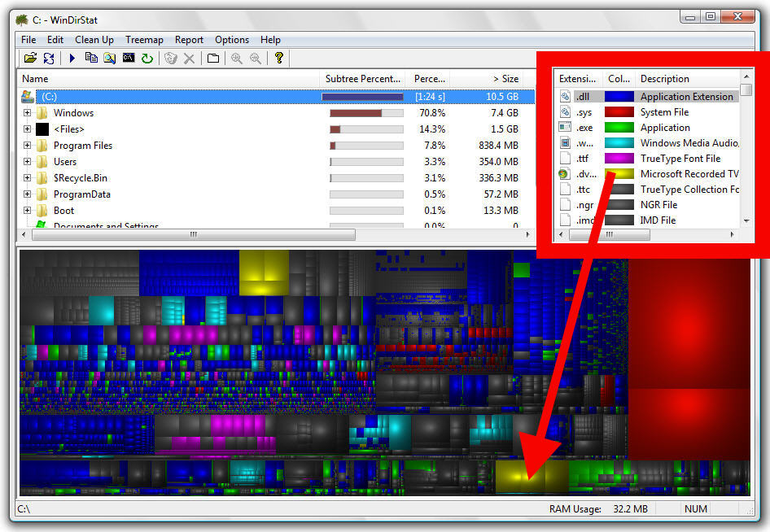Viewport: 770px width, 532px height.
Task: Open the Treemap menu
Action: (x=144, y=40)
